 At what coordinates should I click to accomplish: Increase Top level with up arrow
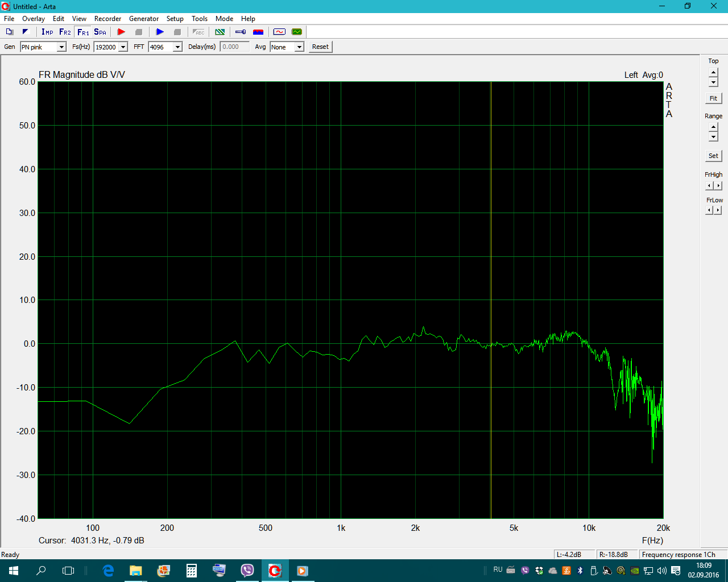tap(713, 73)
